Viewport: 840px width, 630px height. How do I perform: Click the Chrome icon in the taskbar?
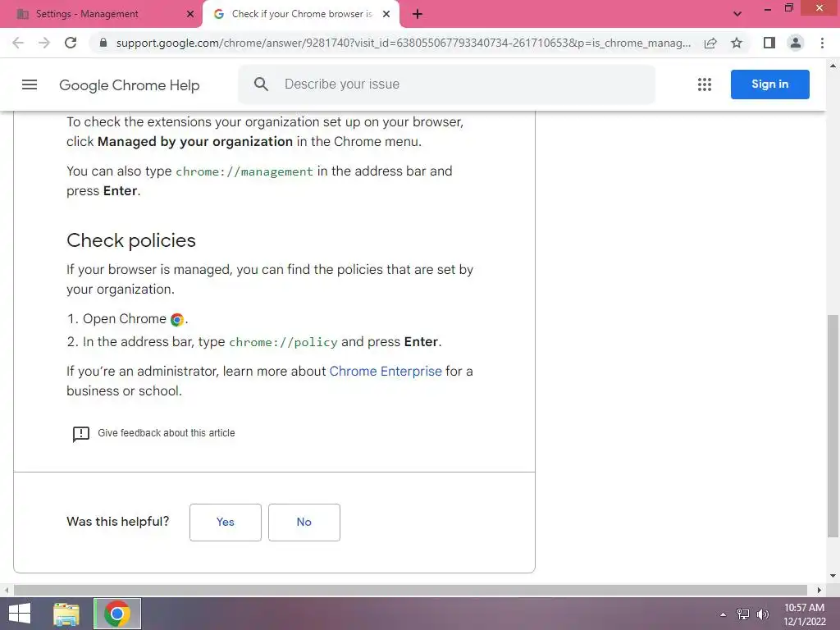(117, 614)
